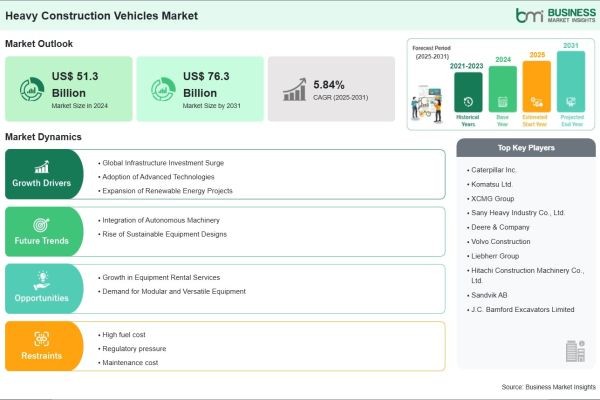The image size is (600, 400).
Task: Click the Market Outlook heading
Action: [39, 44]
